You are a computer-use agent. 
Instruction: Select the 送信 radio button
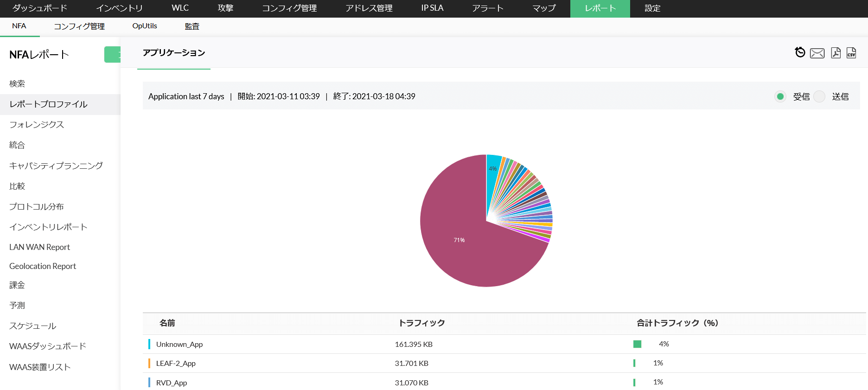click(x=820, y=96)
